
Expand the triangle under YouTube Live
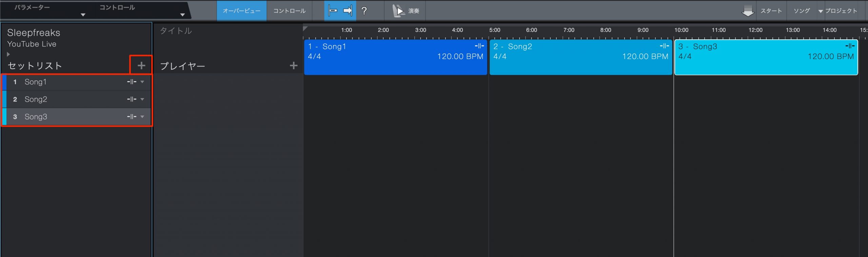tap(8, 54)
